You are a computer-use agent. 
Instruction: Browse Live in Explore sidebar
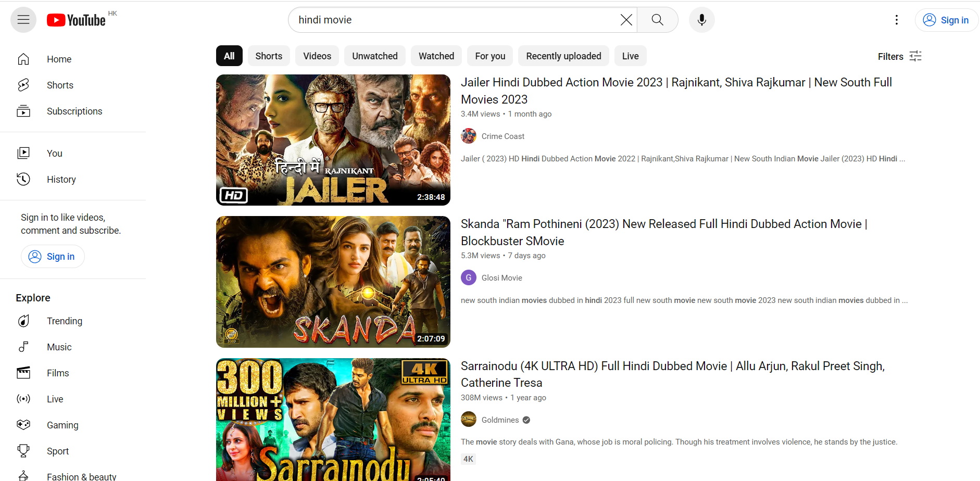point(73,399)
